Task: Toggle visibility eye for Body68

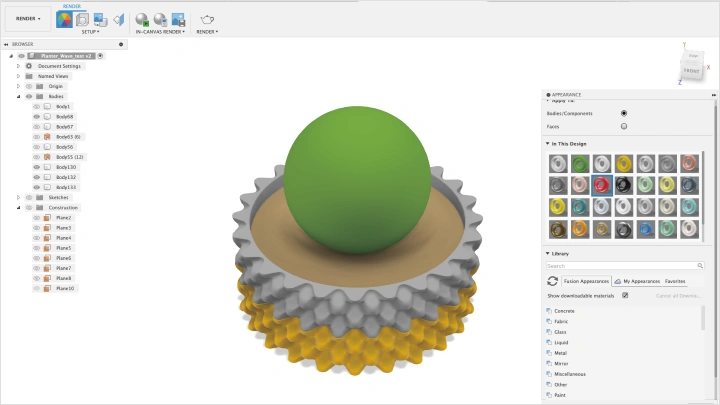Action: click(37, 117)
